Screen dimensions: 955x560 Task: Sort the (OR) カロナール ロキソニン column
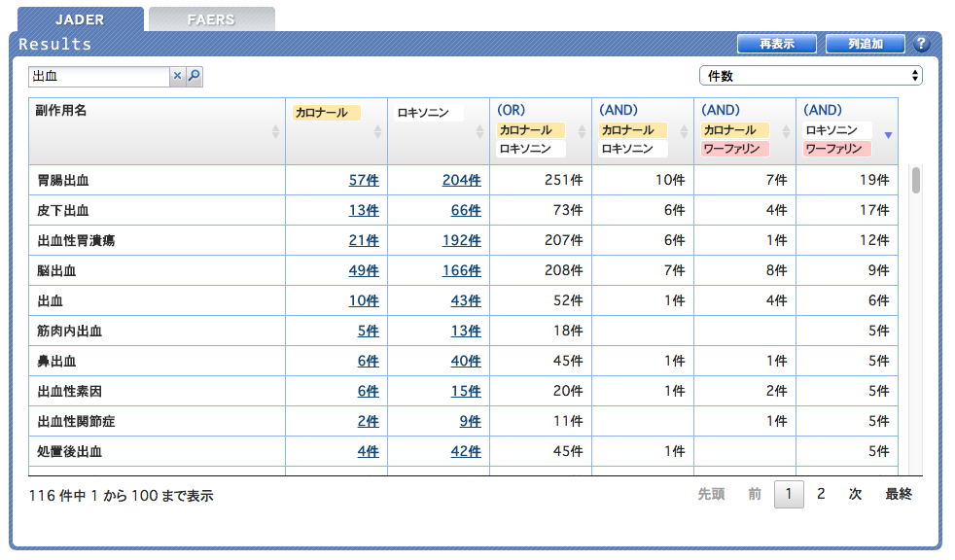click(x=583, y=131)
